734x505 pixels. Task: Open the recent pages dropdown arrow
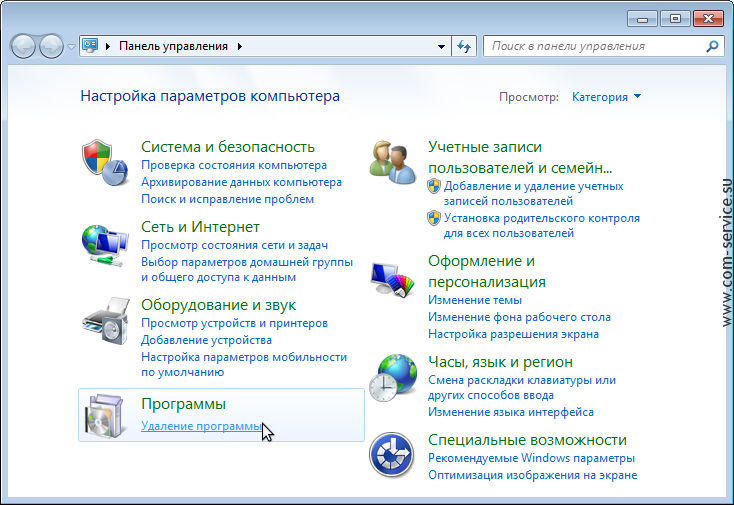(71, 47)
